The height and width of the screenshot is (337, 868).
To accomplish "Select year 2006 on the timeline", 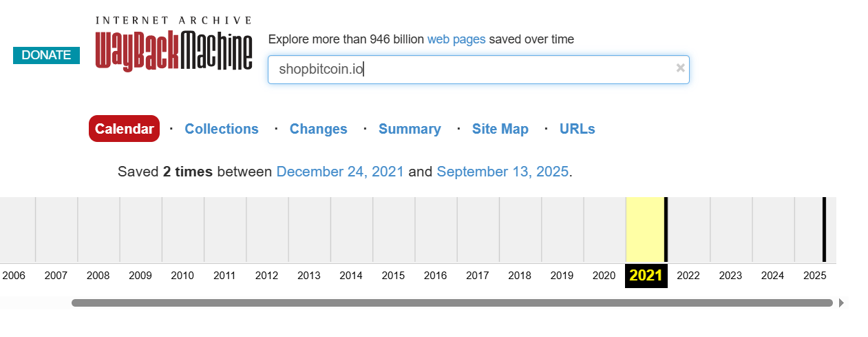I will click(x=14, y=276).
